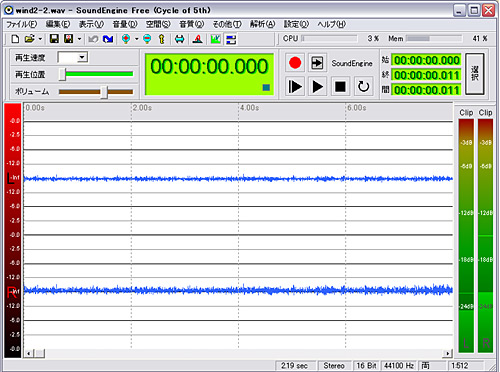The image size is (500, 372).
Task: Toggle loop playback with the circular arrow button
Action: click(x=363, y=87)
